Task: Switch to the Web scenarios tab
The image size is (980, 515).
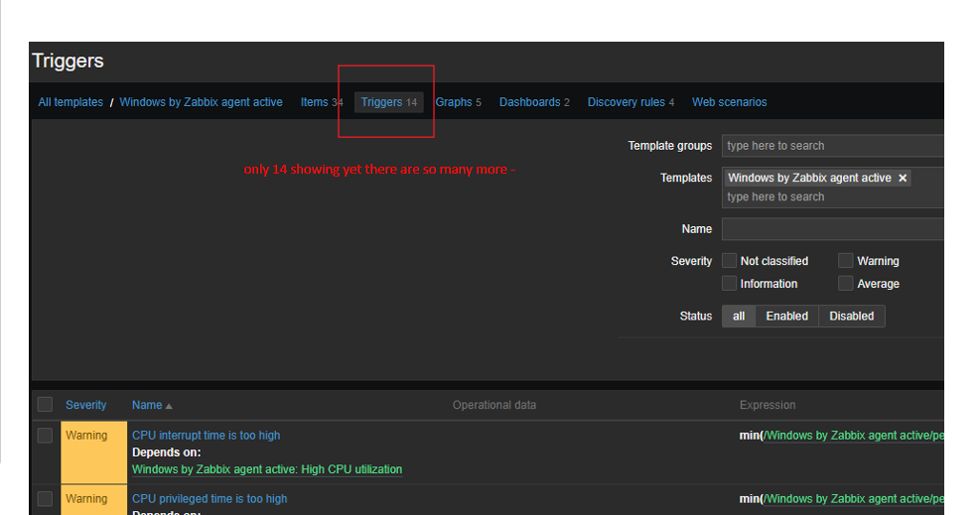Action: pyautogui.click(x=730, y=102)
